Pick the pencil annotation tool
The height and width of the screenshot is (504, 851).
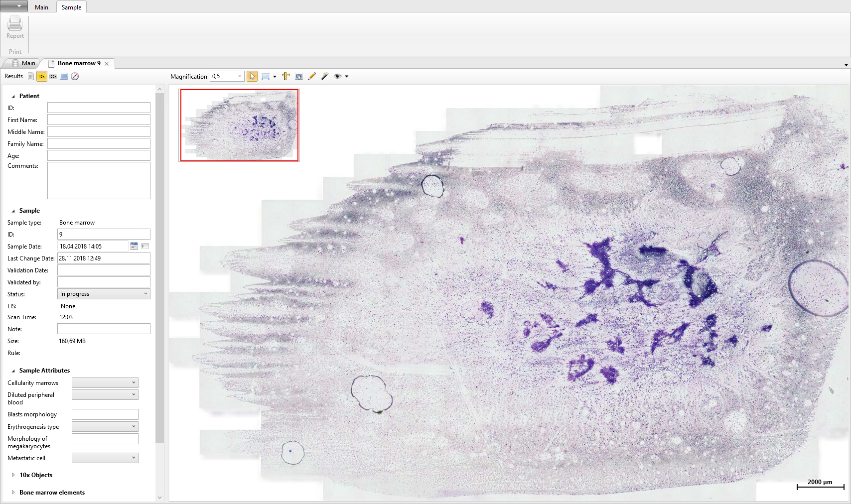(312, 76)
